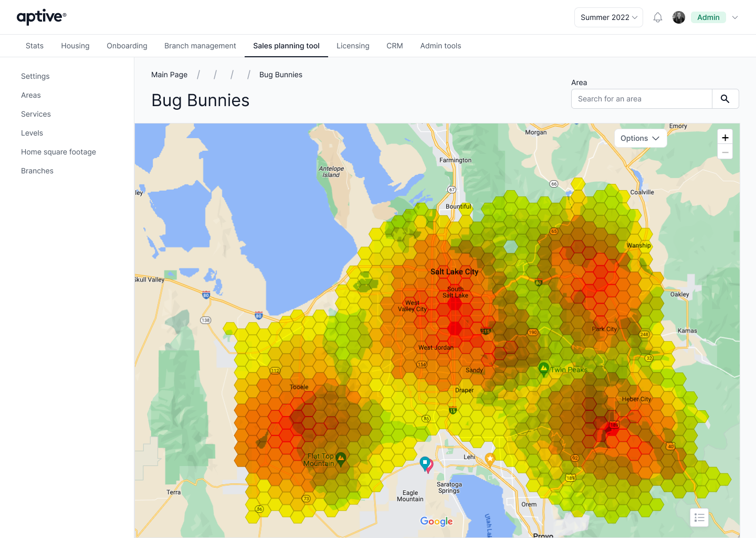756x538 pixels.
Task: Click the Google logo on the map
Action: tap(436, 521)
